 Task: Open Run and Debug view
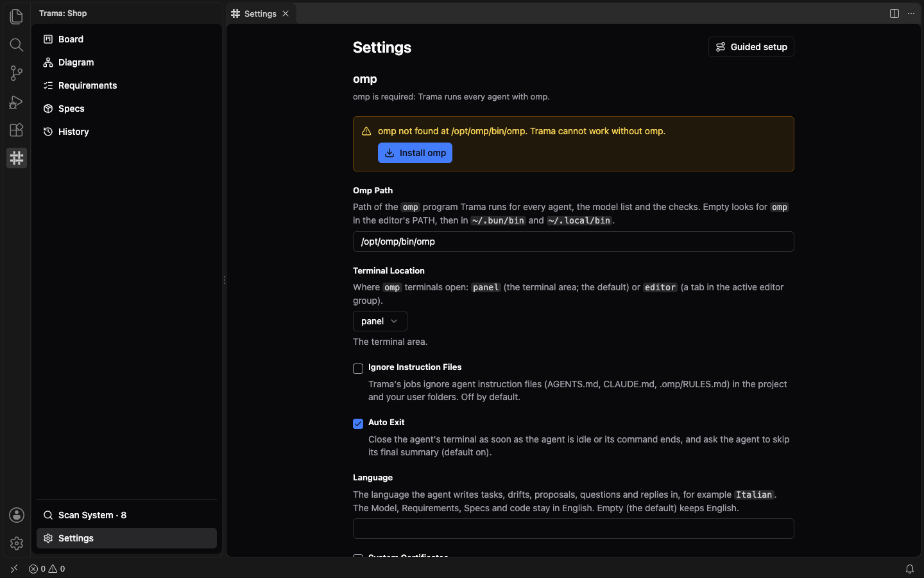click(17, 101)
